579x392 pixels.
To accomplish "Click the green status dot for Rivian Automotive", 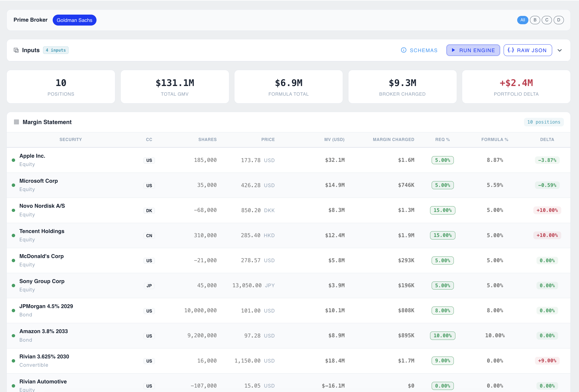I will (13, 385).
